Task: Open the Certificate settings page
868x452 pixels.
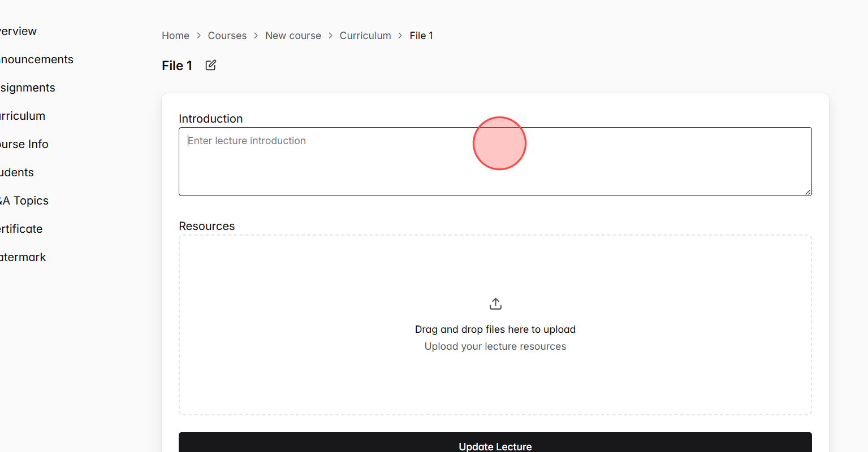Action: coord(20,229)
